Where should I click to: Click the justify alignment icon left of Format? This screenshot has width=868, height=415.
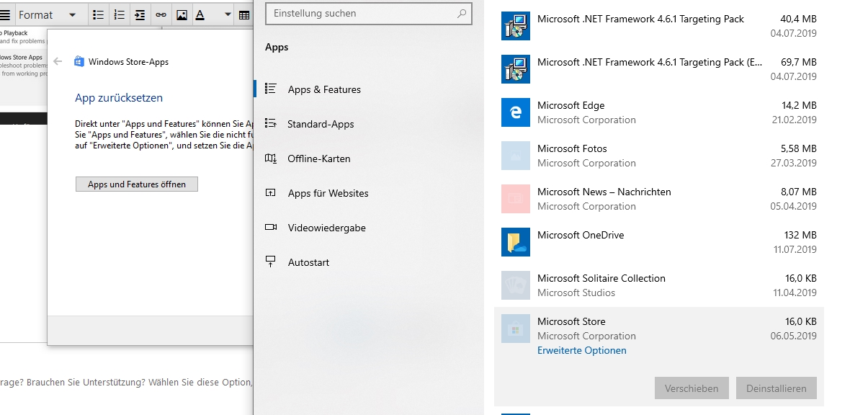4,14
